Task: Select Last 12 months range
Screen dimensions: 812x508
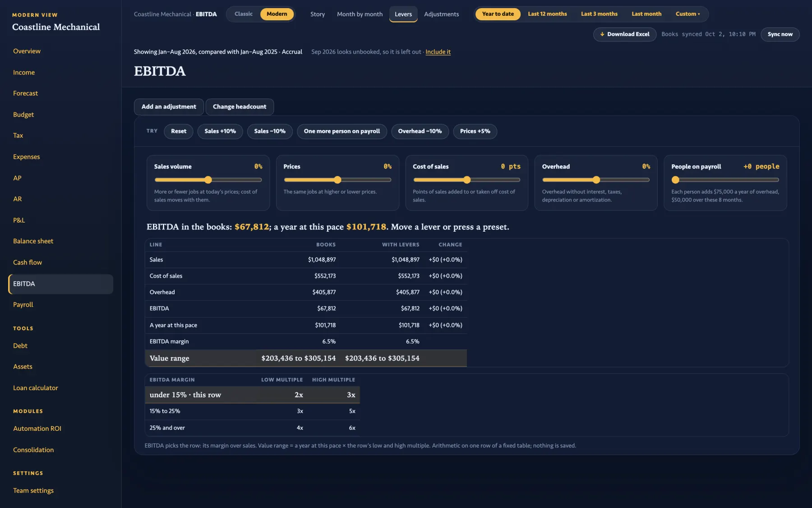Action: pos(547,14)
